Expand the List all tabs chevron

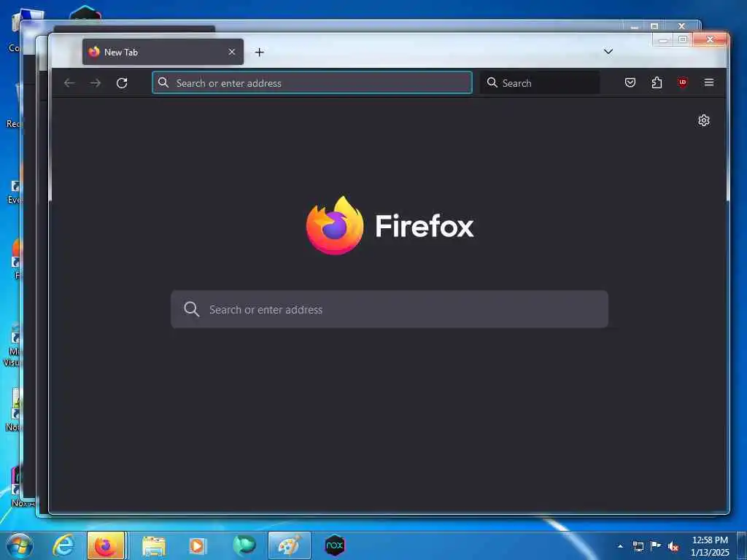tap(608, 52)
